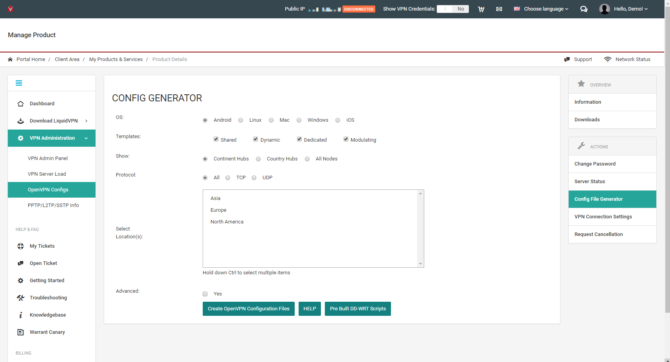Click Create OpenVPN Configuration Files button
Image resolution: width=670 pixels, height=362 pixels.
click(248, 309)
